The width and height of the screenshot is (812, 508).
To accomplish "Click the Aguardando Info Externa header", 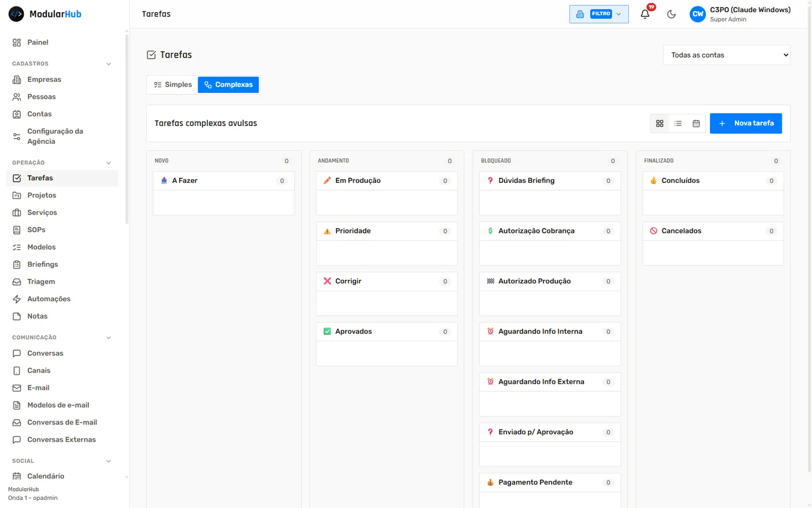I will click(550, 382).
